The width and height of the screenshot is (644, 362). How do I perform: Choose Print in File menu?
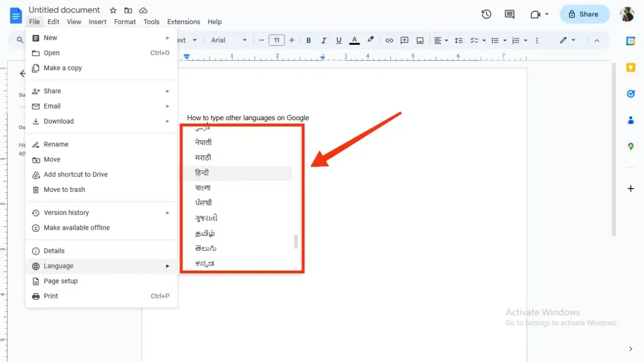click(x=101, y=296)
